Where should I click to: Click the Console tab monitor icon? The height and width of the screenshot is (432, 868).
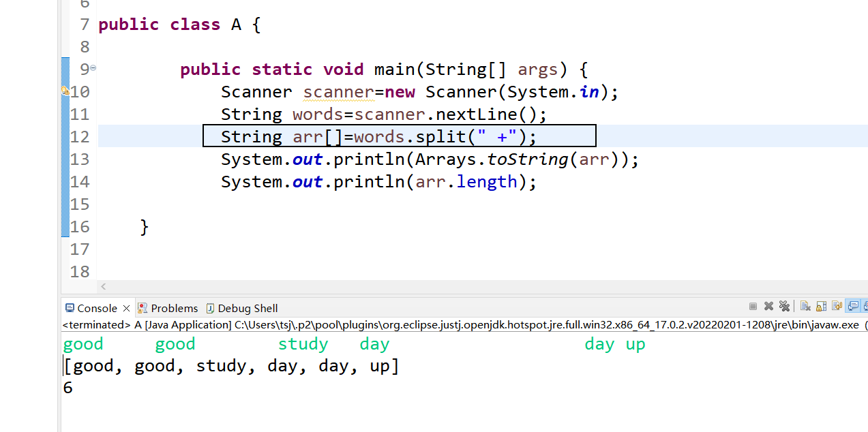(x=70, y=308)
